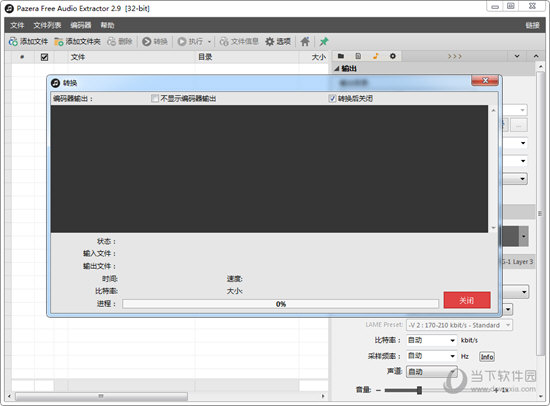
Task: Click the green pin icon in the toolbar
Action: coord(323,41)
